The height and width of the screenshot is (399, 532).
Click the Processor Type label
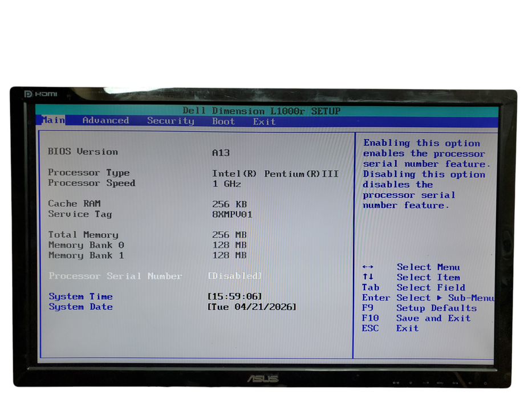click(x=88, y=172)
